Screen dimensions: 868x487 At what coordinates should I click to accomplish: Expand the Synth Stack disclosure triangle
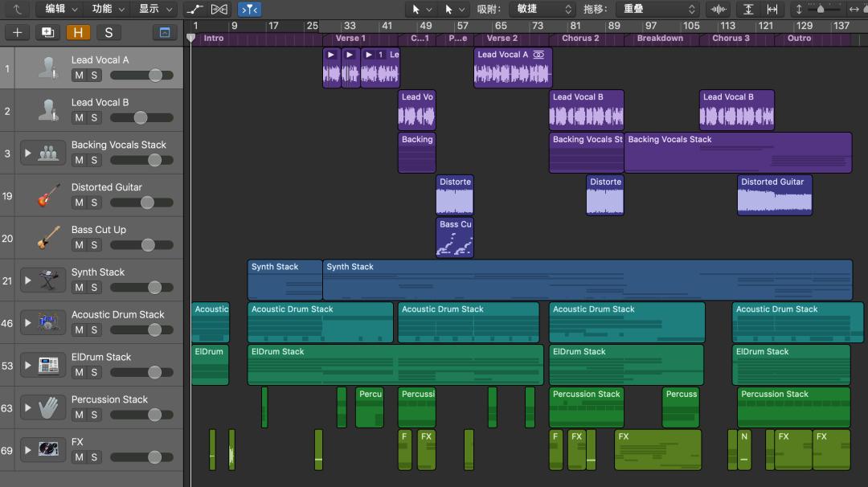(29, 280)
